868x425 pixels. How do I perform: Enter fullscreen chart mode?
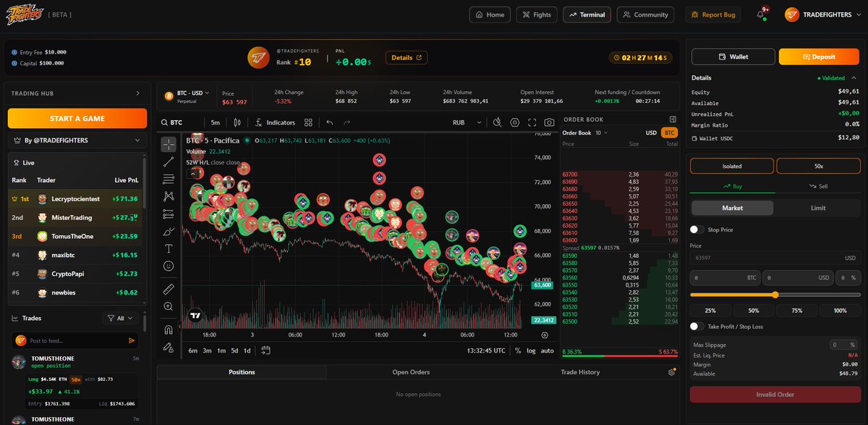[532, 123]
